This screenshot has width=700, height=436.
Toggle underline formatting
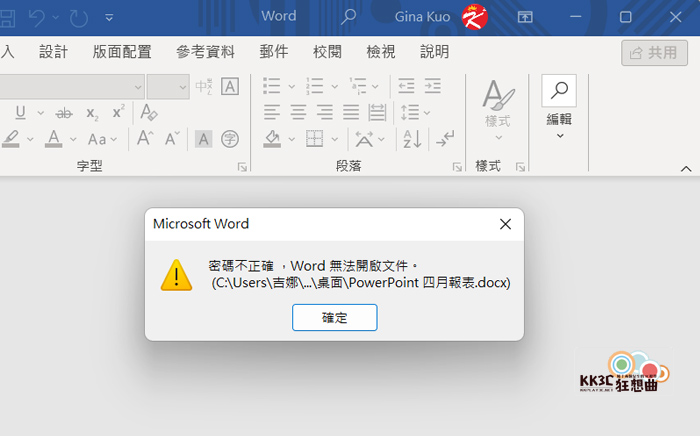click(21, 112)
